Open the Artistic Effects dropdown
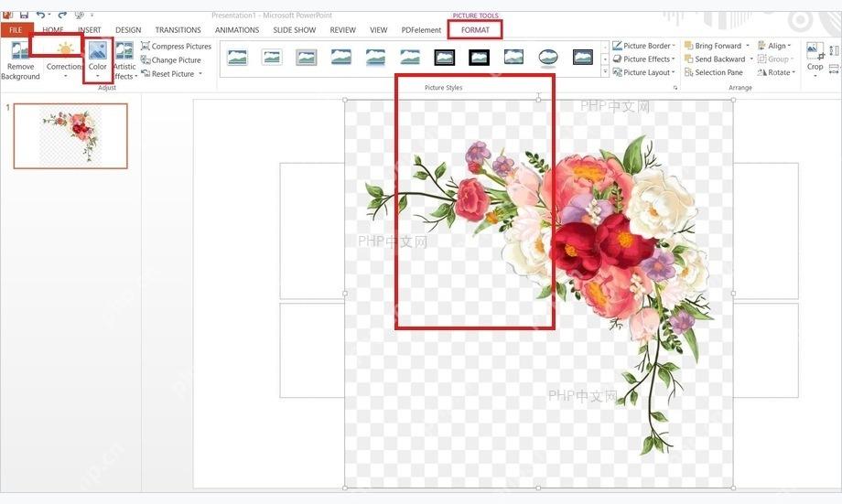The height and width of the screenshot is (504, 842). click(x=124, y=60)
